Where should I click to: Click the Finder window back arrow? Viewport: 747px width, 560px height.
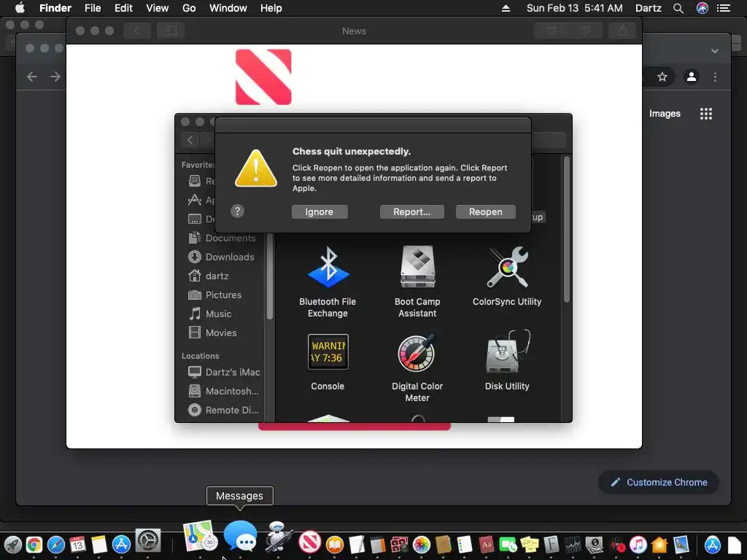click(190, 140)
